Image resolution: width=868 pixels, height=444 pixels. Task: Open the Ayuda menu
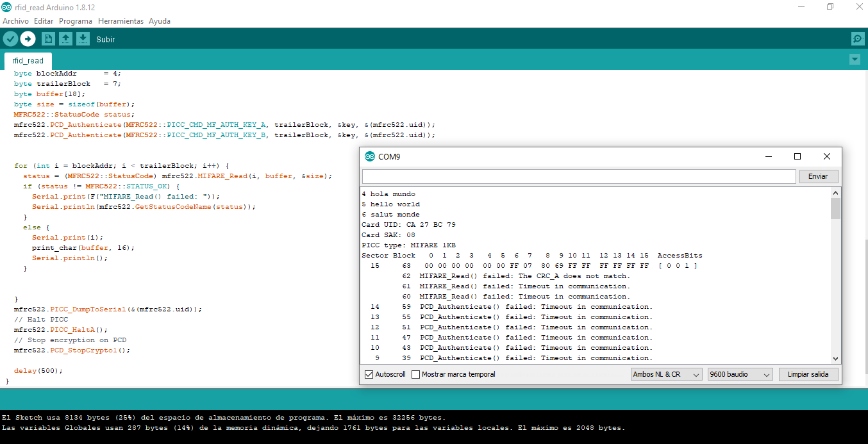coord(160,21)
